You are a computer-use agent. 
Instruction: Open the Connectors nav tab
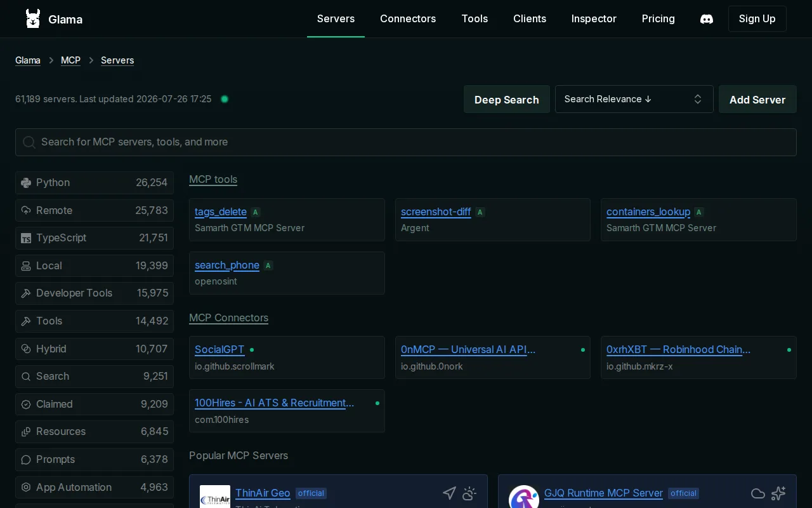click(x=408, y=19)
